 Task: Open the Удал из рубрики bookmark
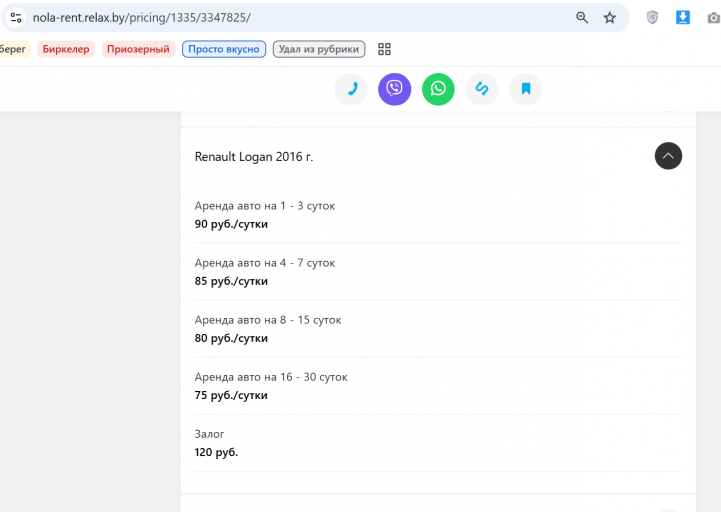point(319,49)
